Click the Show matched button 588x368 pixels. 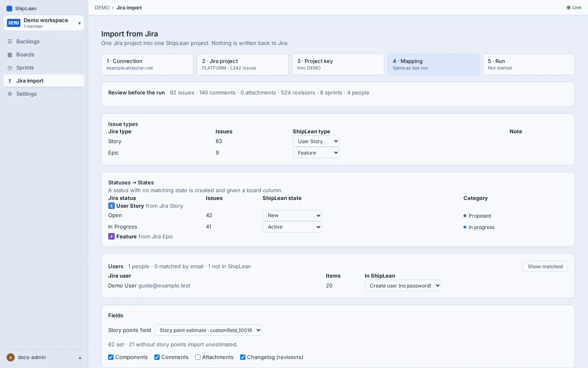(x=545, y=267)
